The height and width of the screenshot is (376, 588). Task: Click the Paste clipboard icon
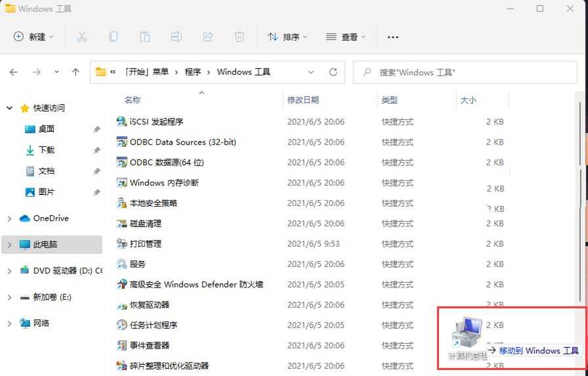tap(145, 37)
